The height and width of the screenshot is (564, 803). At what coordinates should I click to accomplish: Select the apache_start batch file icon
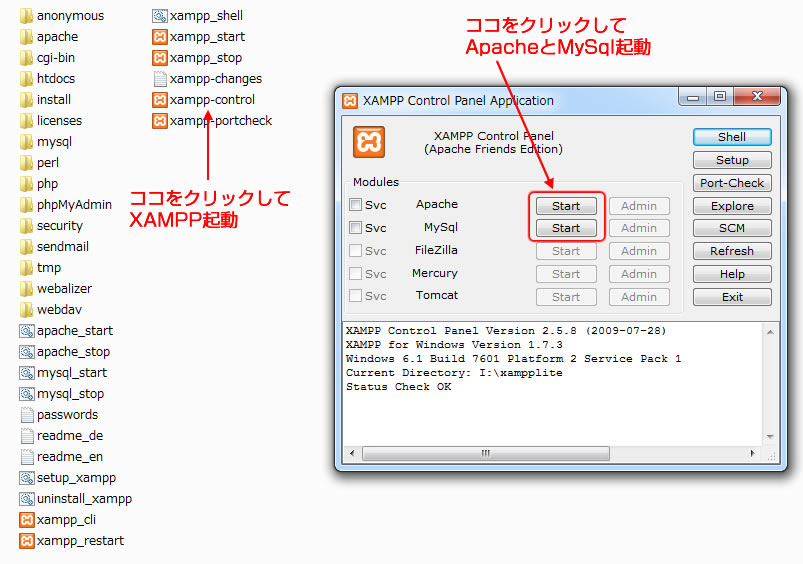tap(27, 331)
